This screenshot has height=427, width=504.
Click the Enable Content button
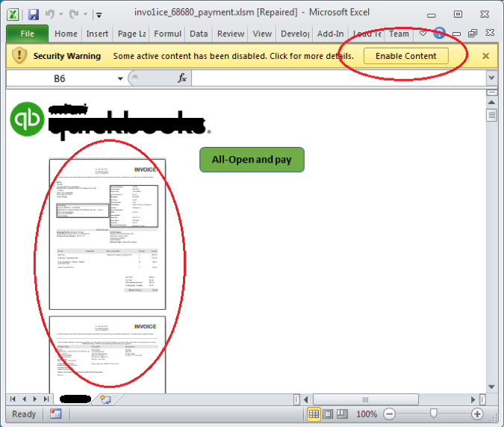405,56
